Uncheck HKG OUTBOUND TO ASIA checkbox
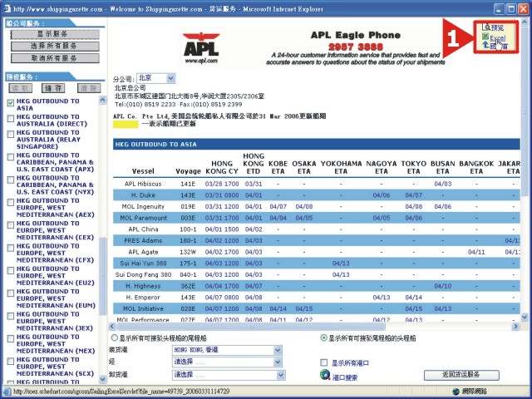 point(11,103)
